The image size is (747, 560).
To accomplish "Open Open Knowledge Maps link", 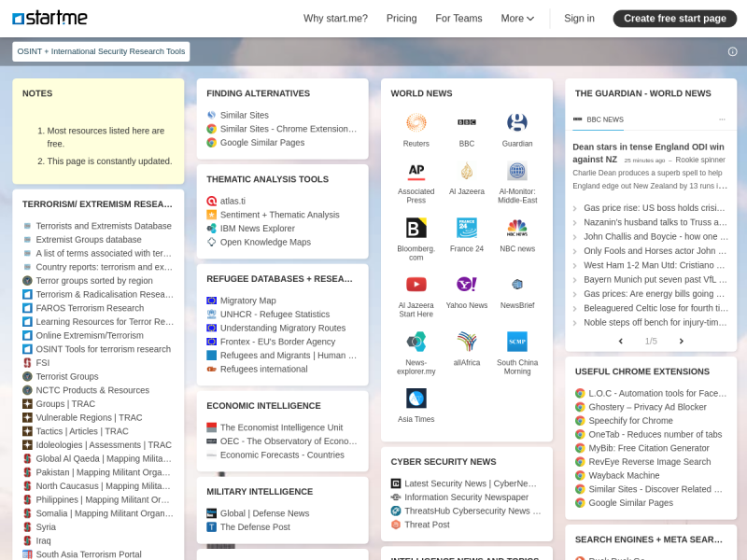I will coord(265,242).
